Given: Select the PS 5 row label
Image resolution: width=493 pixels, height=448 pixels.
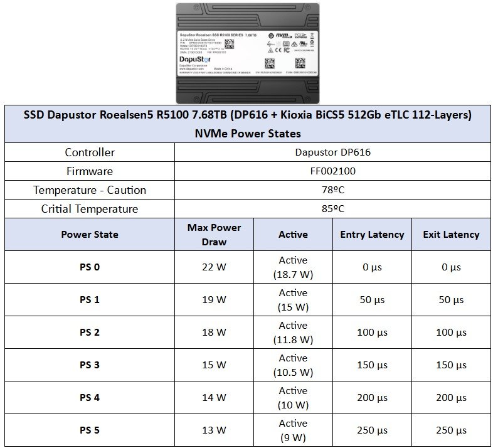Looking at the screenshot, I should pyautogui.click(x=90, y=430).
